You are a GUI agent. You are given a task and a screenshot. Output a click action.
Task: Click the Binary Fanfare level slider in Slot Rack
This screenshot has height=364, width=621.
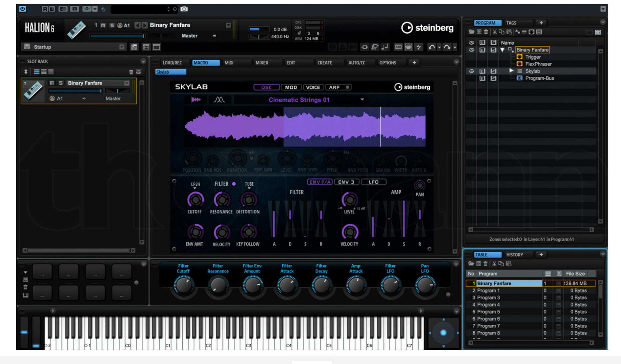click(76, 91)
